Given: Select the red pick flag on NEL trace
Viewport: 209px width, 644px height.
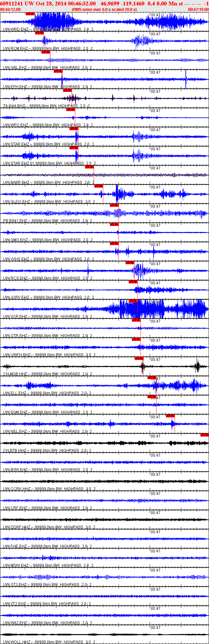Looking at the screenshot, I should [x=170, y=416].
